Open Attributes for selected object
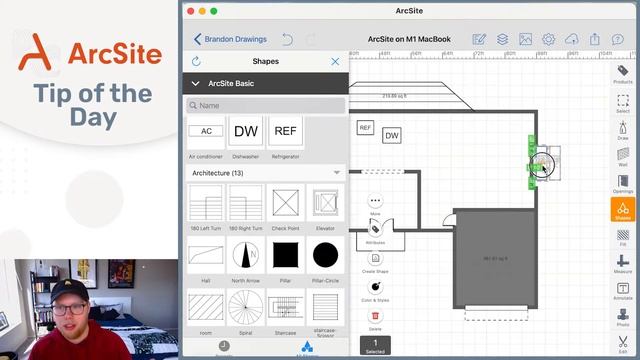The image size is (640, 360). [x=375, y=231]
